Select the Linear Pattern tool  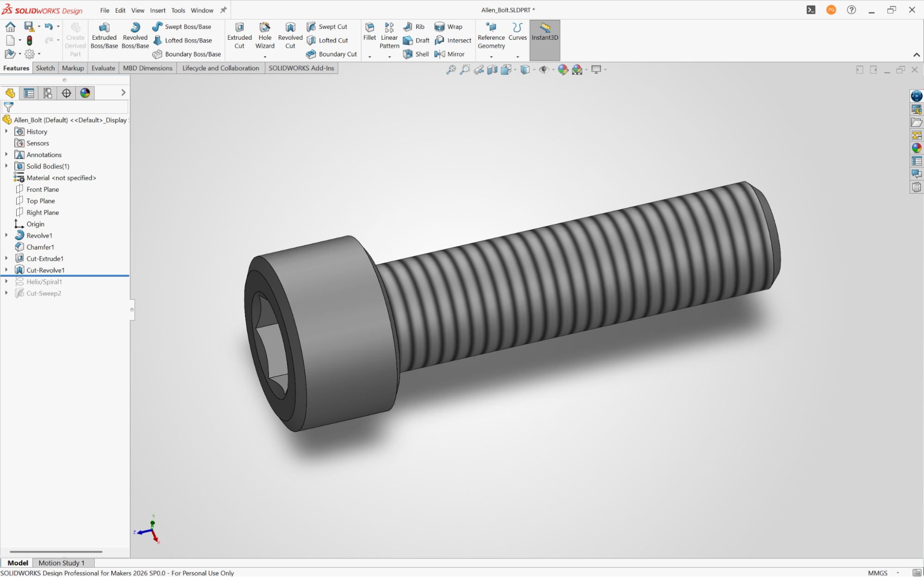click(389, 36)
